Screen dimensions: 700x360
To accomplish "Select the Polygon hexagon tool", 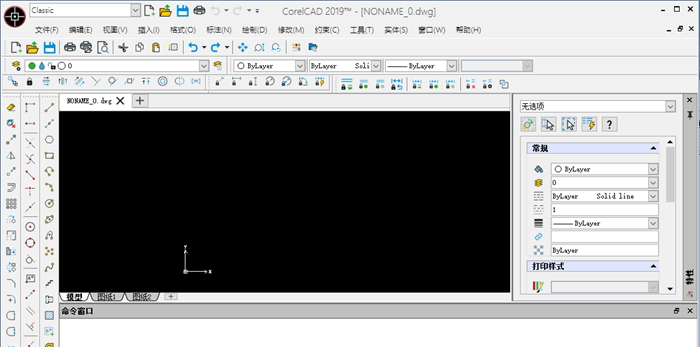I will click(x=49, y=139).
